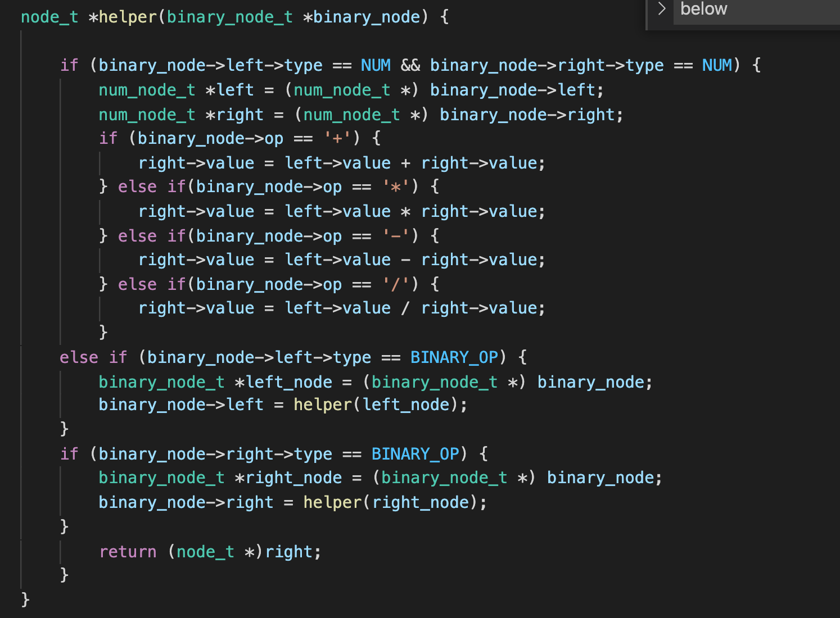The width and height of the screenshot is (840, 618).
Task: Click the (node_t *) cast in return statement
Action: (215, 552)
